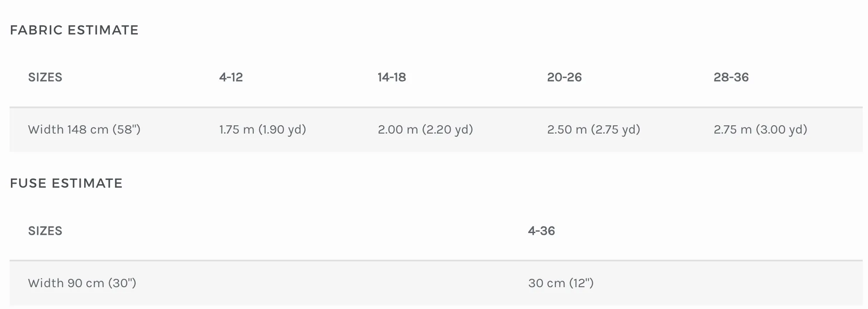
Task: Select the 14-18 size column header
Action: pos(392,77)
